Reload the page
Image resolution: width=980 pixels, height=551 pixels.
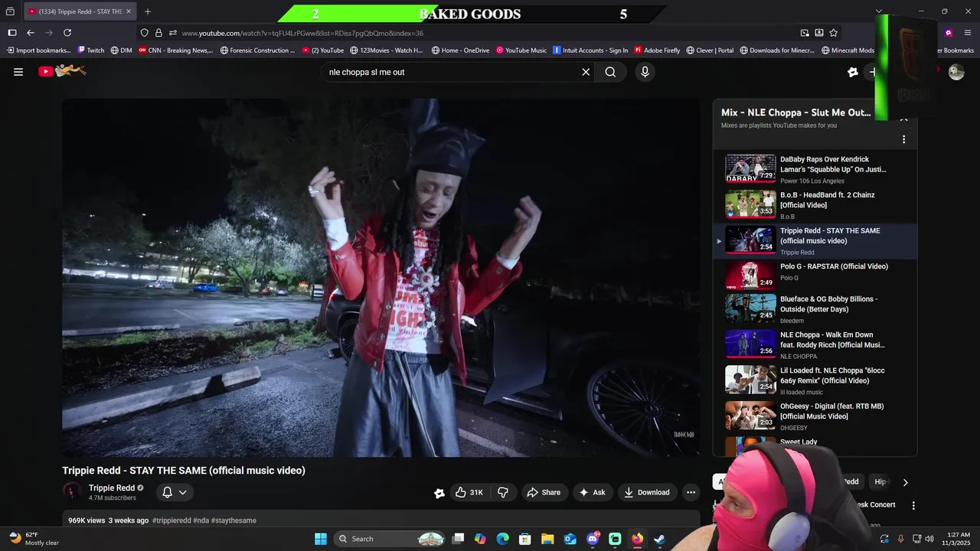[67, 33]
